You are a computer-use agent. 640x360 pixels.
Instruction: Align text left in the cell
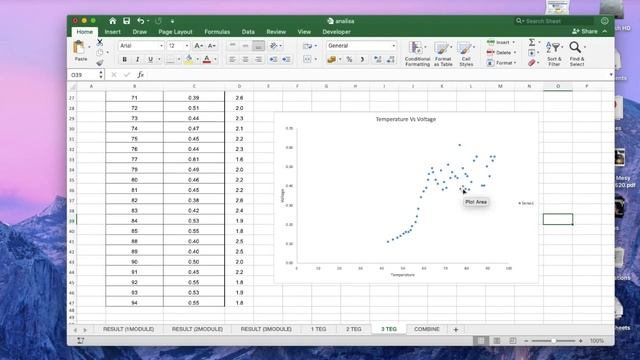tap(232, 60)
